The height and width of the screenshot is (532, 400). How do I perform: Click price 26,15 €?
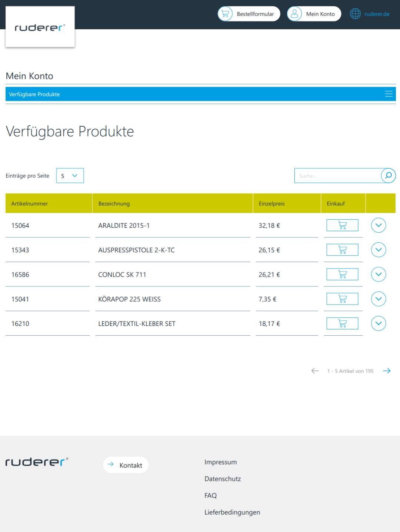tap(269, 250)
